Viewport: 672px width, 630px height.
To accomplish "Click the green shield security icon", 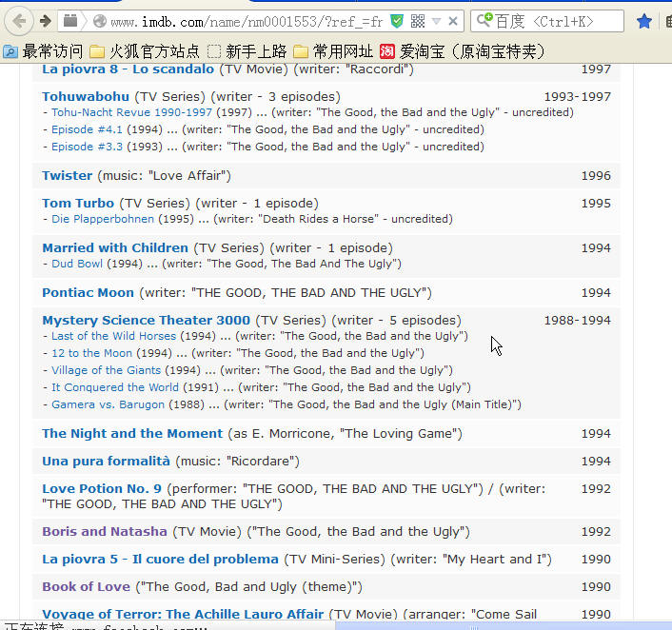I will tap(397, 21).
